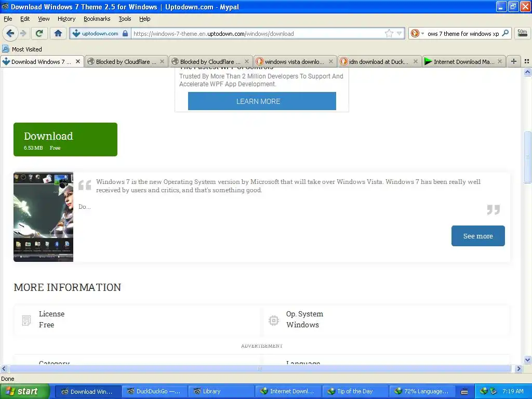Open the DuckDuckGo search engine selector
Viewport: 532px width, 399px height.
(417, 33)
